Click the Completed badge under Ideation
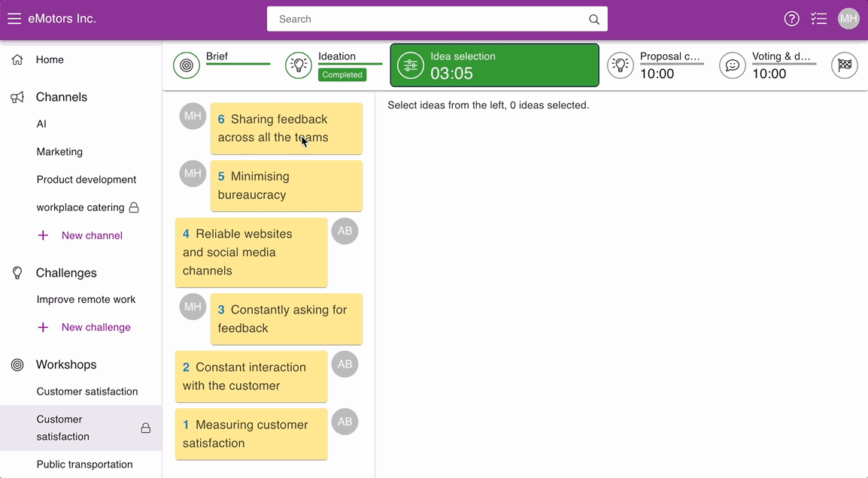Viewport: 868px width, 478px height. [342, 74]
